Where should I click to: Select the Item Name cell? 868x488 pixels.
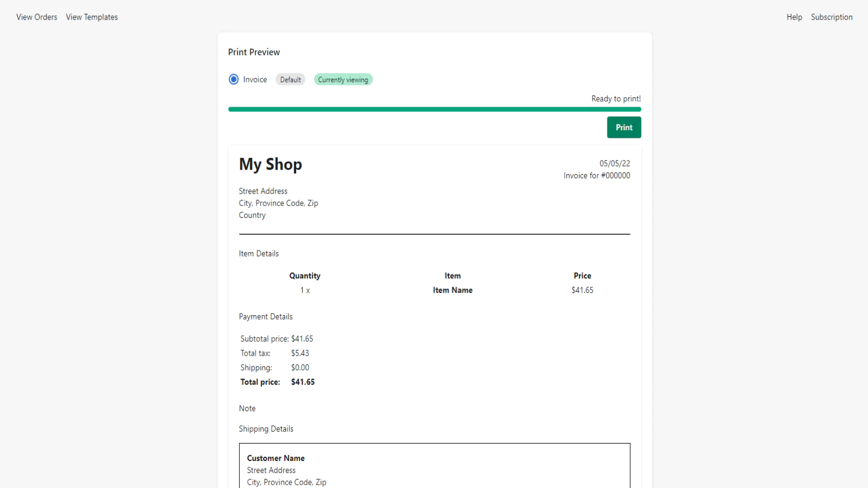pos(452,291)
